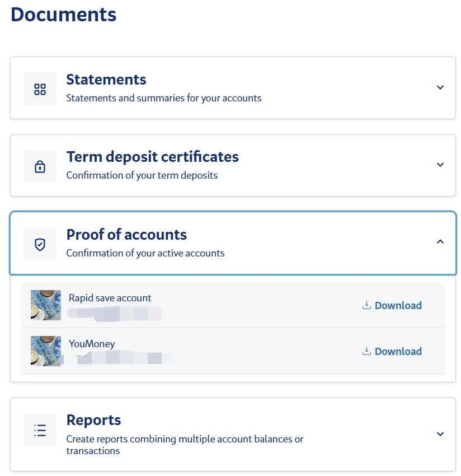461x476 pixels.
Task: Click the Proof of accounts heading
Action: click(126, 234)
